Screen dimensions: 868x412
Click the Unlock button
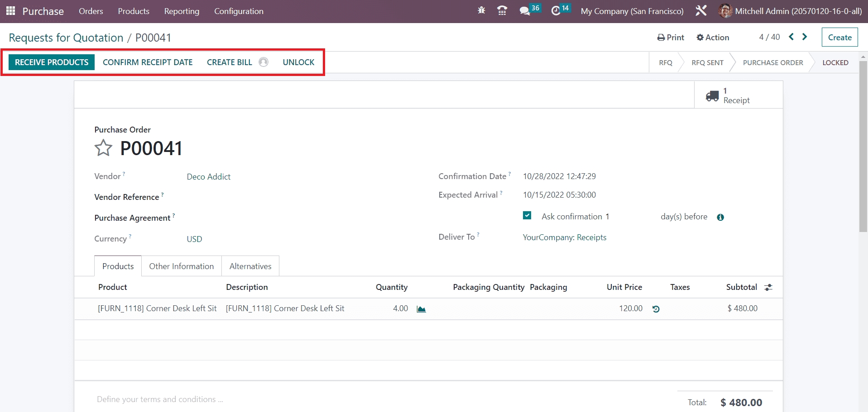[x=298, y=62]
